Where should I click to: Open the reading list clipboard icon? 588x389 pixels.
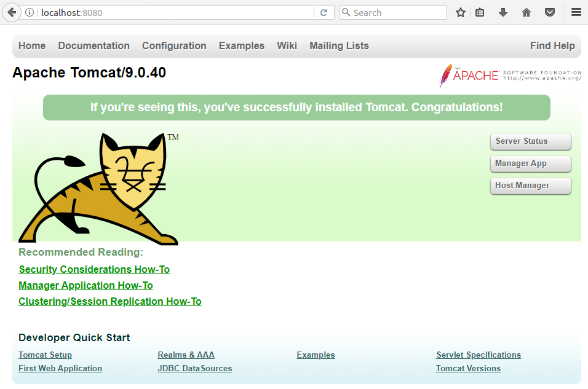tap(480, 12)
